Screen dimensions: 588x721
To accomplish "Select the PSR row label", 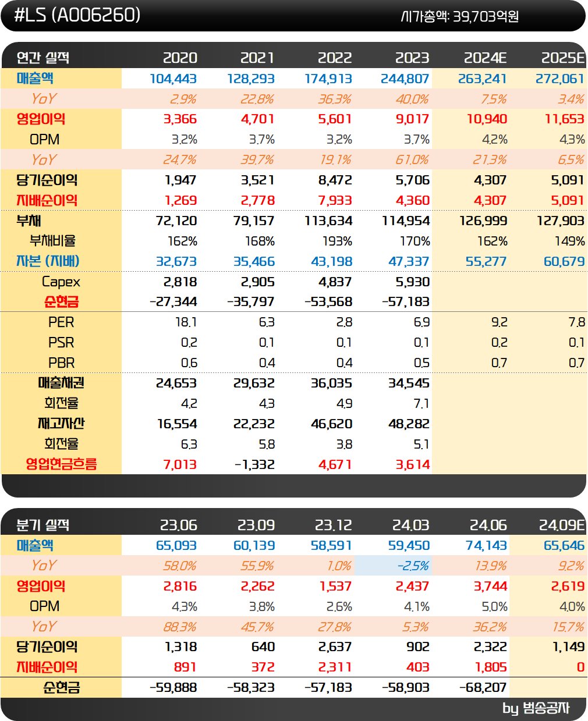I will click(x=61, y=342).
